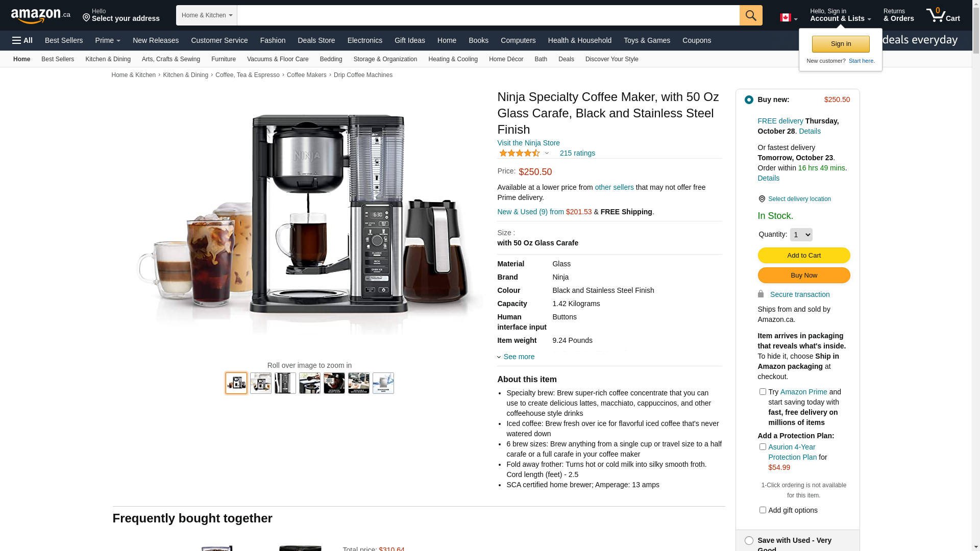Screen dimensions: 980x551
Task: Click the star rating icons
Action: click(x=520, y=153)
